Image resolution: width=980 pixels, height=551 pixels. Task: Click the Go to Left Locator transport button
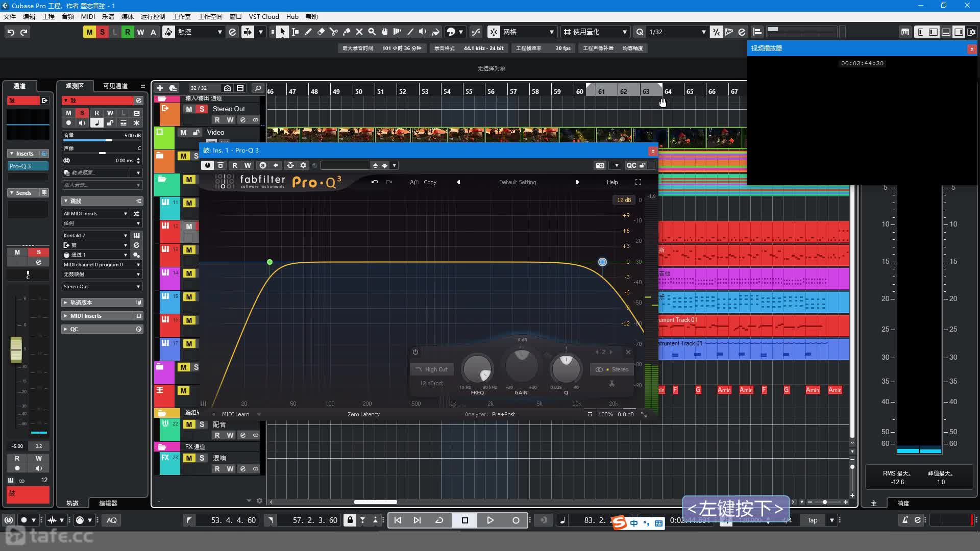pyautogui.click(x=398, y=520)
